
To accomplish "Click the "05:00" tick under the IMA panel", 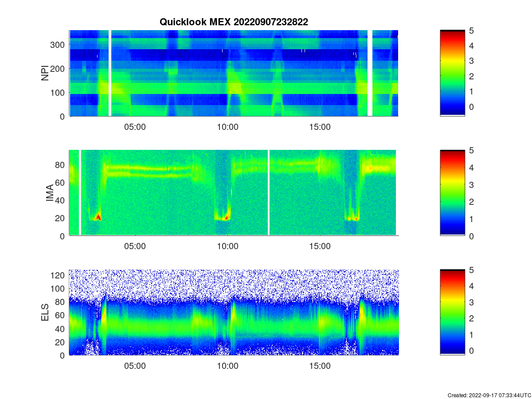I will 135,246.
